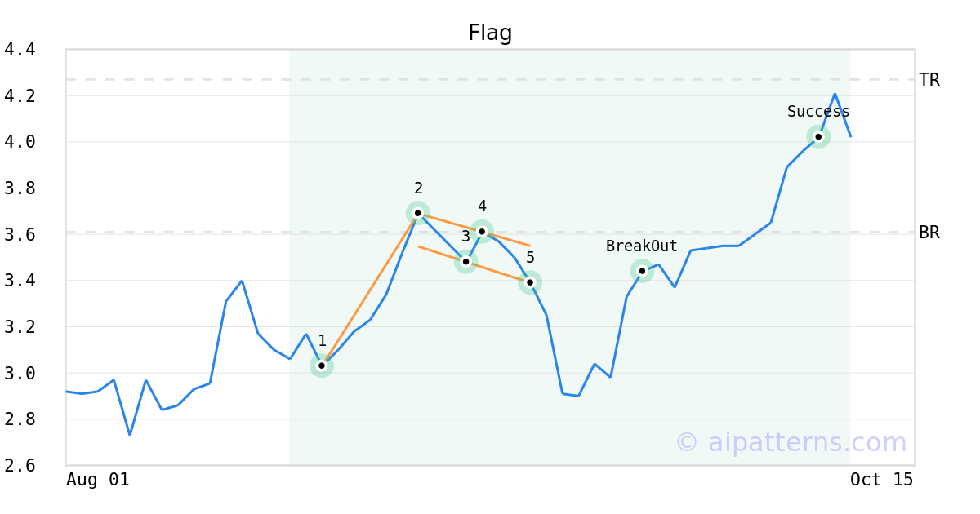The height and width of the screenshot is (514, 980).
Task: Click pattern point marker 3
Action: click(x=465, y=261)
